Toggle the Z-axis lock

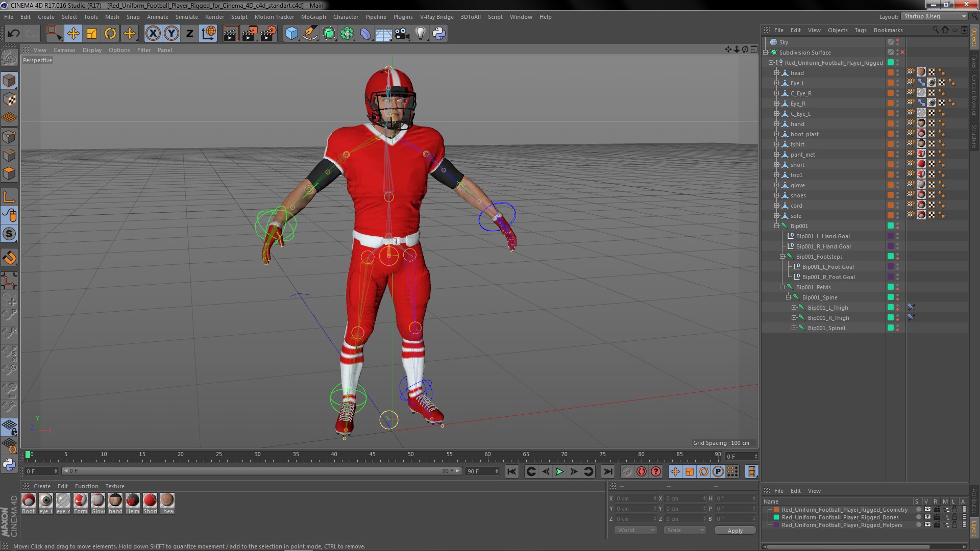(190, 34)
